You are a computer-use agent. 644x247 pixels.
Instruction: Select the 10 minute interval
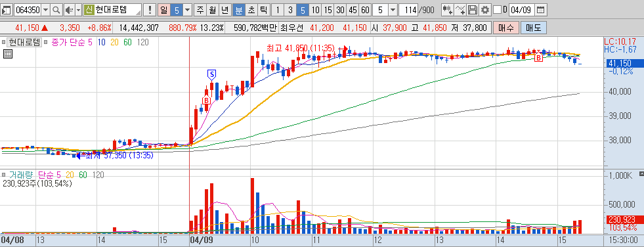pyautogui.click(x=315, y=9)
